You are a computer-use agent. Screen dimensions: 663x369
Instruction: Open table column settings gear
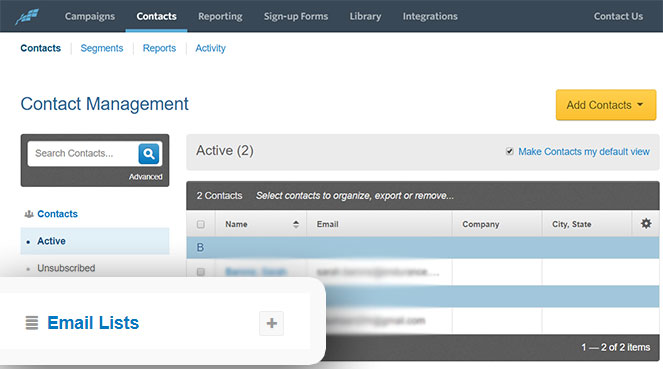(646, 223)
